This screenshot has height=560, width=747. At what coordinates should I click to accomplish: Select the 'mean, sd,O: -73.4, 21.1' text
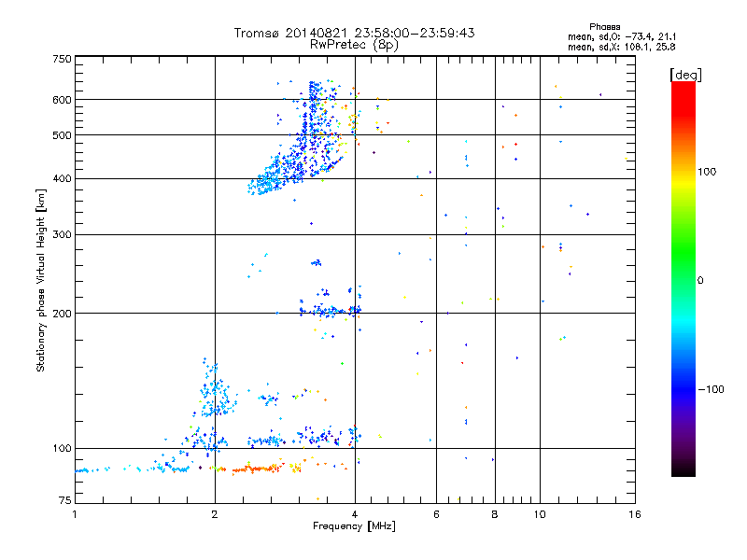click(x=622, y=36)
